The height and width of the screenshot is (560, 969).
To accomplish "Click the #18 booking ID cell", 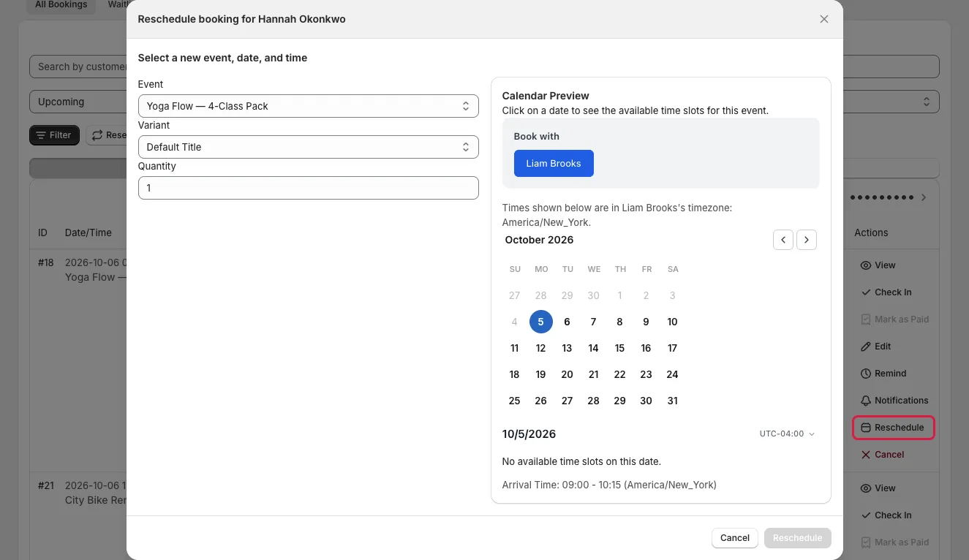I will pos(46,262).
